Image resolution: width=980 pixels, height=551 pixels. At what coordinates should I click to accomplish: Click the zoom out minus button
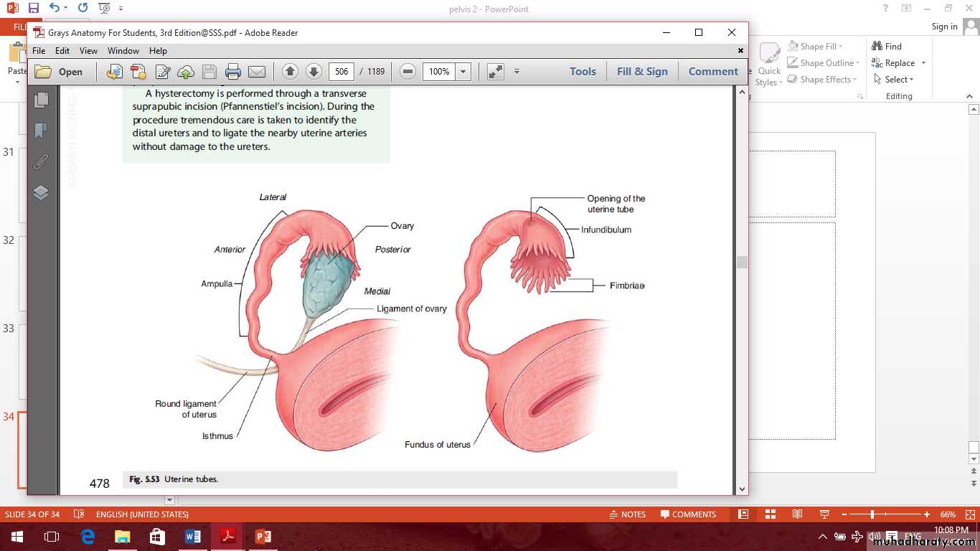[x=407, y=72]
